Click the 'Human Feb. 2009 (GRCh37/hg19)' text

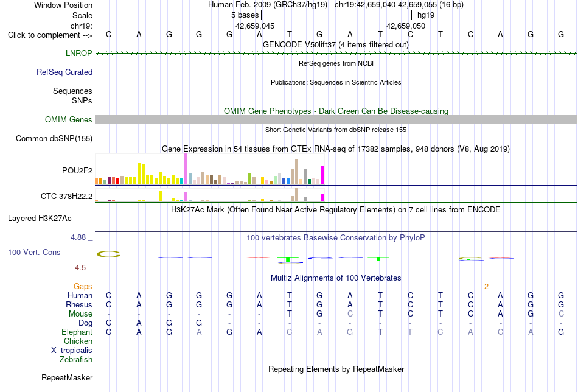(x=268, y=5)
